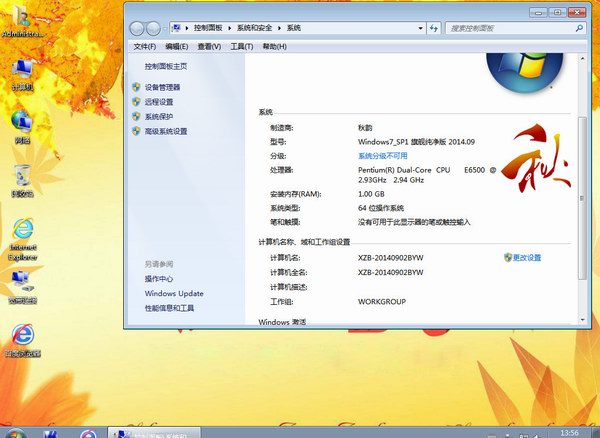Open the 编辑(E) menu
Screen dimensions: 600x438
coord(176,46)
